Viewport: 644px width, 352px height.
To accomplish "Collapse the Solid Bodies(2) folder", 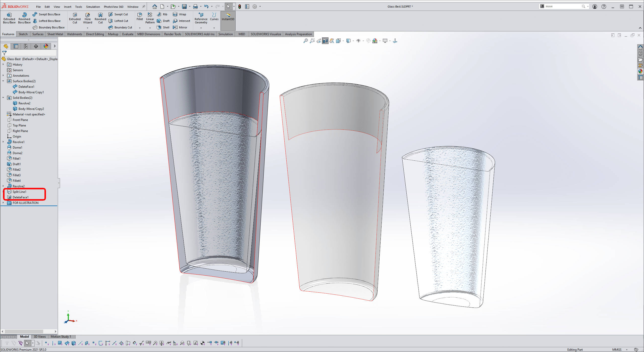I will coord(3,98).
